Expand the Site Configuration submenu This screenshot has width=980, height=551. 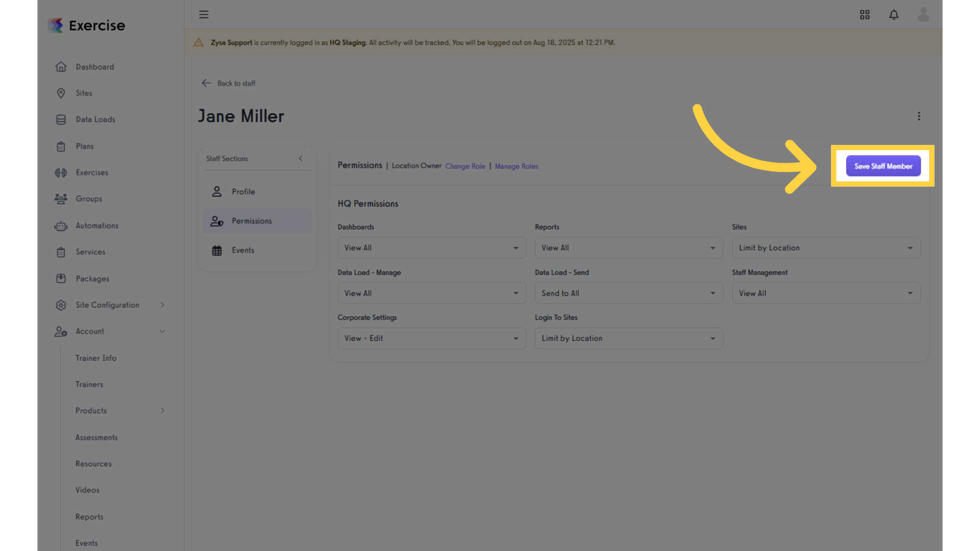click(x=163, y=305)
